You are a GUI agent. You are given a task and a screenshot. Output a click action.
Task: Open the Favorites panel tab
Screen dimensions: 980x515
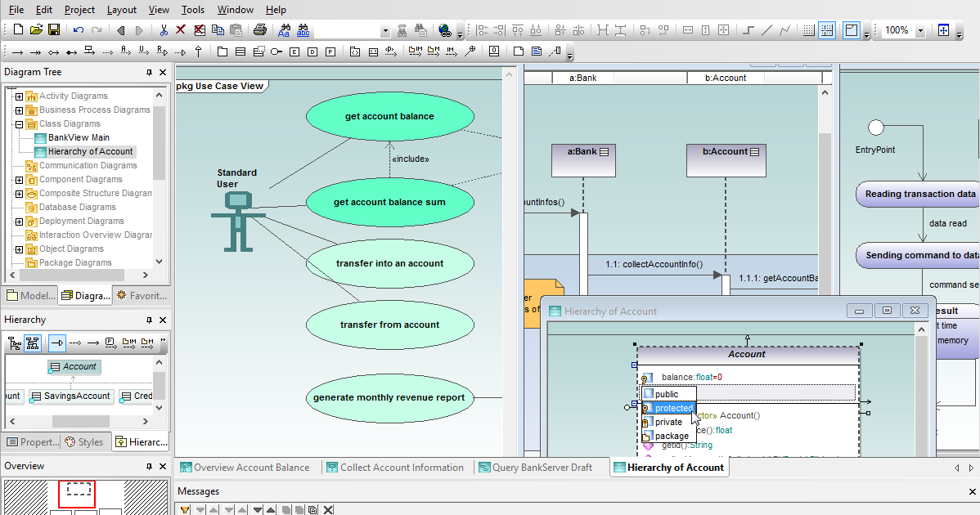pyautogui.click(x=142, y=295)
